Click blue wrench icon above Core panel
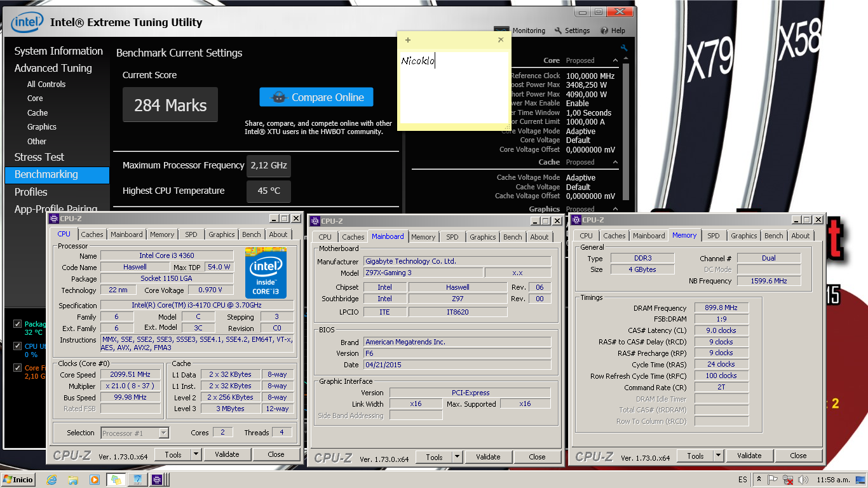This screenshot has height=488, width=868. pyautogui.click(x=624, y=48)
